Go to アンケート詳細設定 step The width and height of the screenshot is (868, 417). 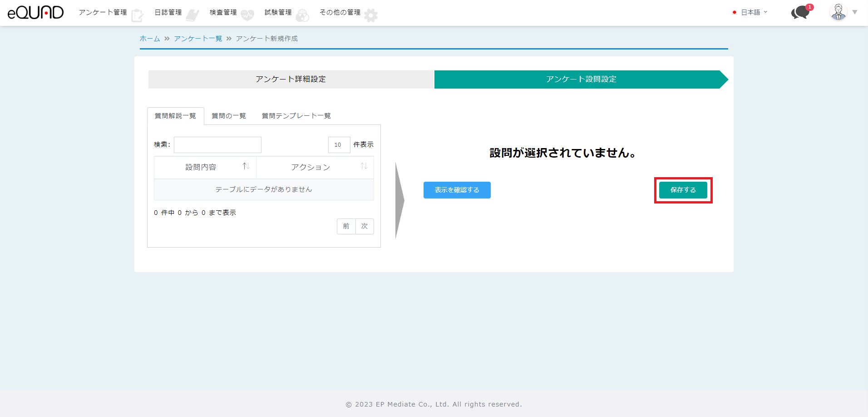pos(291,79)
